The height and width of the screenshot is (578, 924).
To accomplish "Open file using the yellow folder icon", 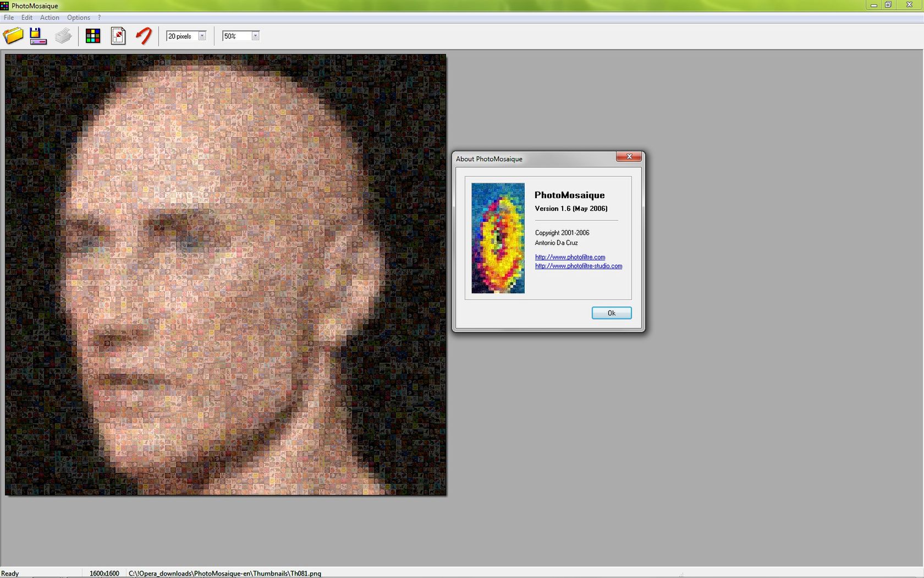I will (x=13, y=36).
